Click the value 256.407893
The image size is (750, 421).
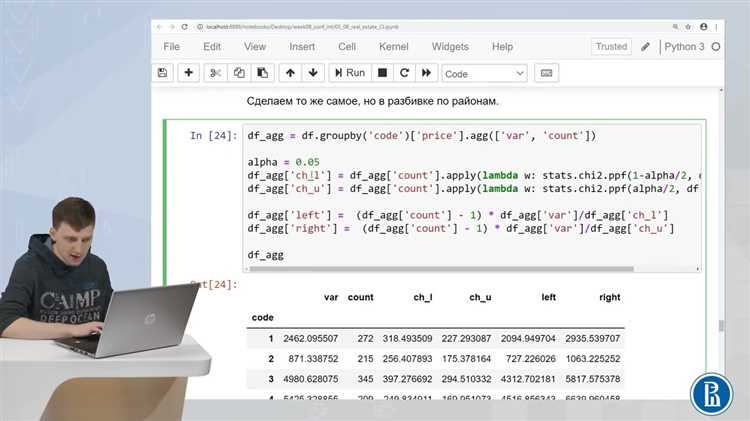(408, 358)
